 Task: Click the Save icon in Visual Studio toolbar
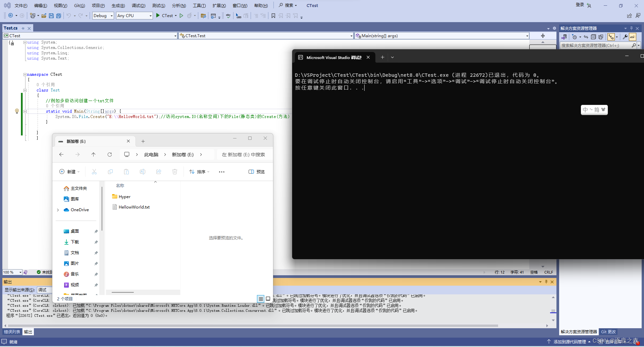51,16
